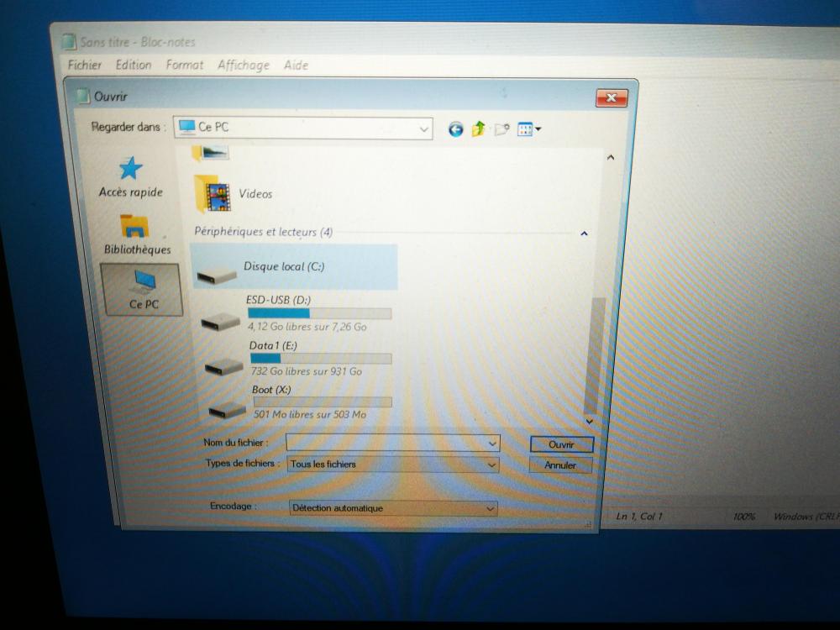Open the Types de fichiers dropdown
Screen dimensions: 840x630
click(393, 465)
